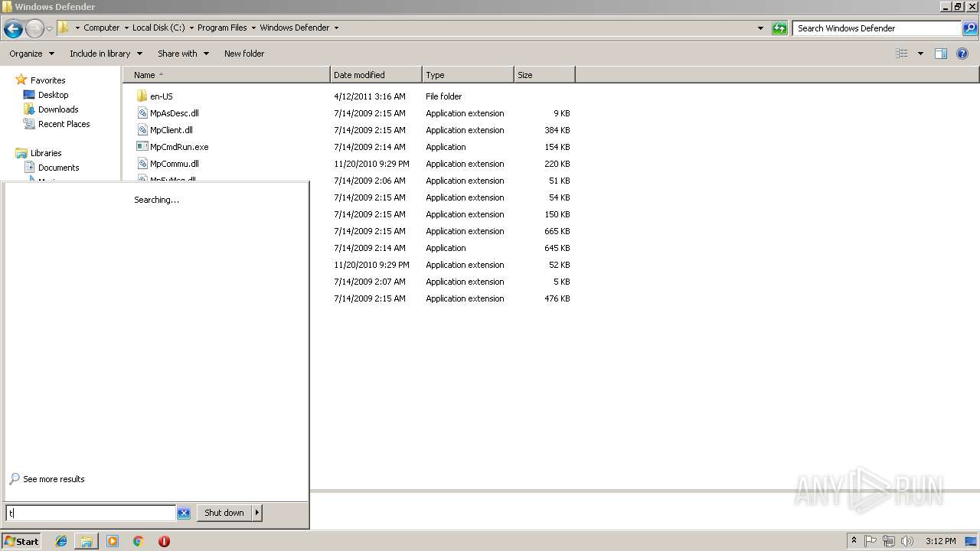Expand the arrow after Program Files breadcrumb
Image resolution: width=980 pixels, height=551 pixels.
point(253,28)
